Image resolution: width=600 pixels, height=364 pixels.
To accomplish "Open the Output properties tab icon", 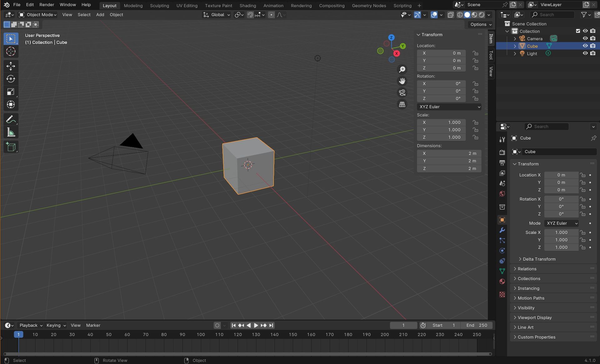I will coord(502,163).
